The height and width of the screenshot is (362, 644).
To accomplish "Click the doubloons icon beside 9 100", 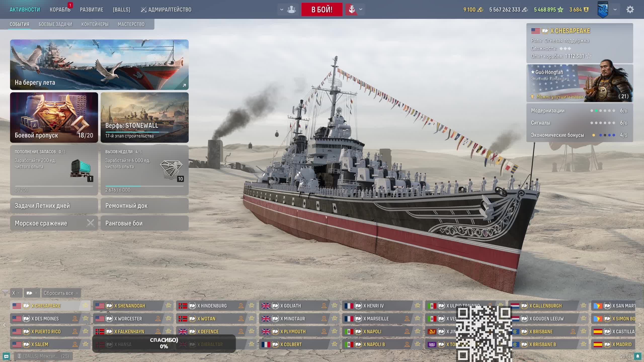I will pos(480,10).
